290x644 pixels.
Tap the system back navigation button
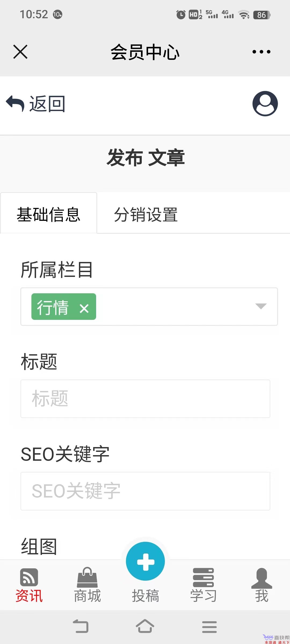[81, 626]
